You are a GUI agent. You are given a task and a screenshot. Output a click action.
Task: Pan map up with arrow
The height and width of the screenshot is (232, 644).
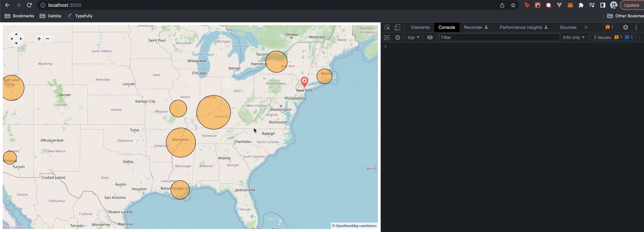tap(16, 34)
